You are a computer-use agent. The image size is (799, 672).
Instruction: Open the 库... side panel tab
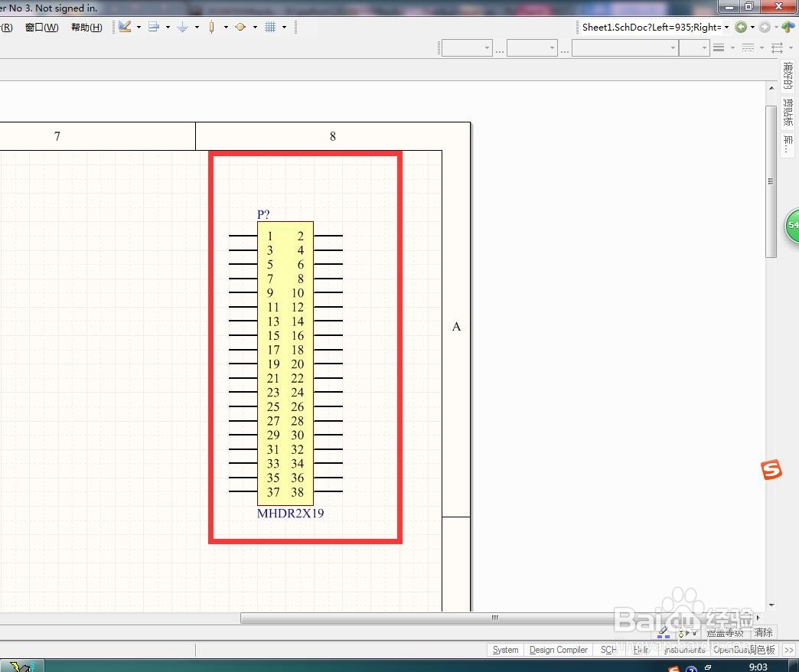tap(788, 145)
